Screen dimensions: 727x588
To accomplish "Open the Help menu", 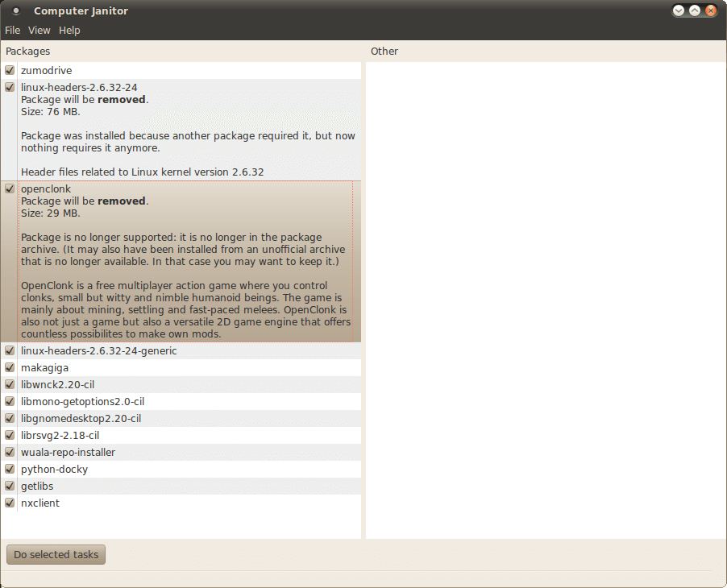I will pos(69,30).
